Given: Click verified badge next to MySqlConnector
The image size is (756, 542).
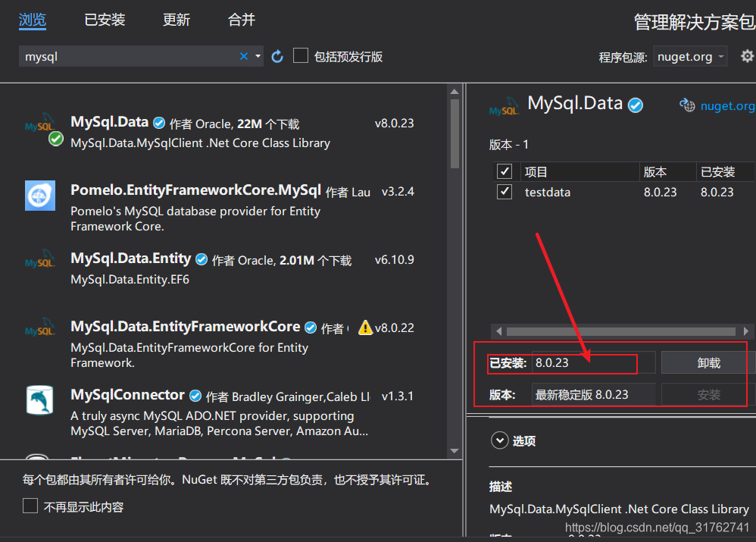Looking at the screenshot, I should tap(195, 396).
